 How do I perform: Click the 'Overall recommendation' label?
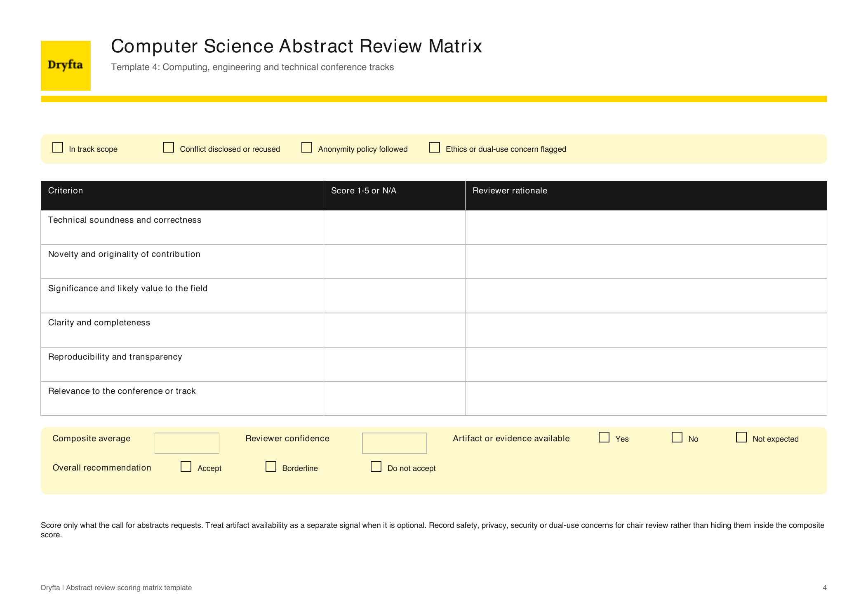tap(102, 468)
